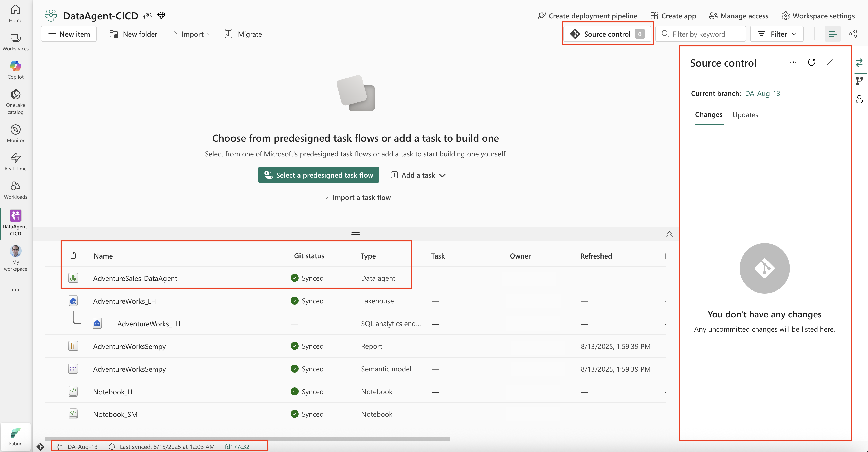Open branch icon in right rail
The width and height of the screenshot is (868, 452).
pyautogui.click(x=859, y=81)
